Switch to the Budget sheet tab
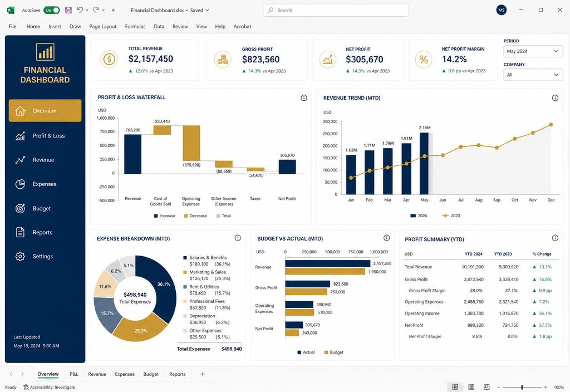The image size is (570, 392). pyautogui.click(x=151, y=374)
